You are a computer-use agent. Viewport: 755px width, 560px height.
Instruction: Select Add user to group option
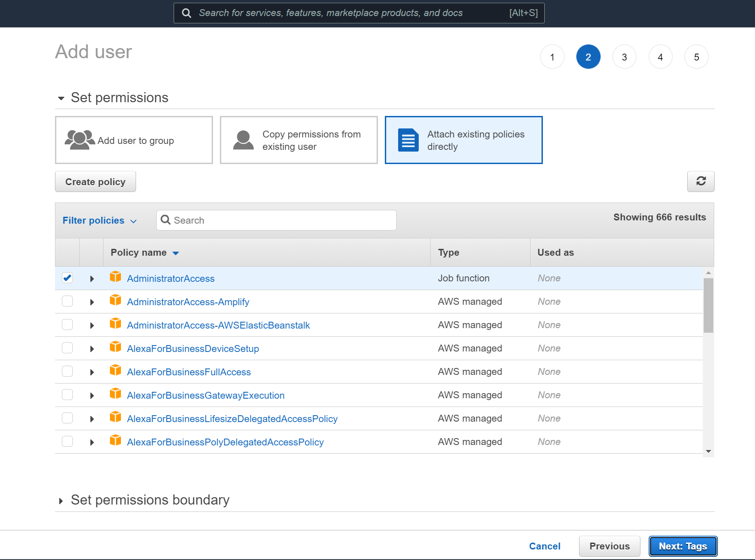click(x=134, y=140)
